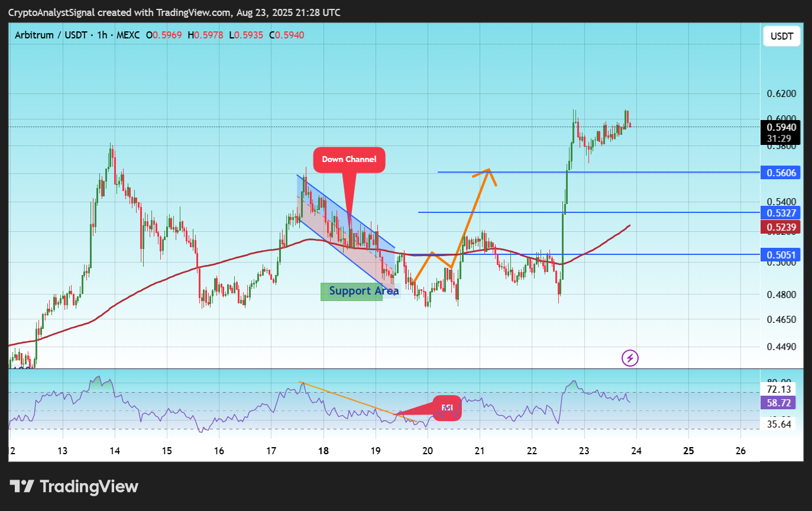Click date 26 on the time axis
The width and height of the screenshot is (812, 511).
tap(740, 451)
